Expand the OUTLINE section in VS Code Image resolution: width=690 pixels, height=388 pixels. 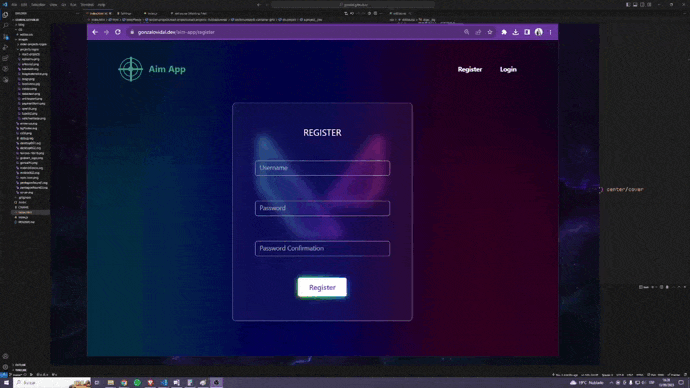coord(21,365)
